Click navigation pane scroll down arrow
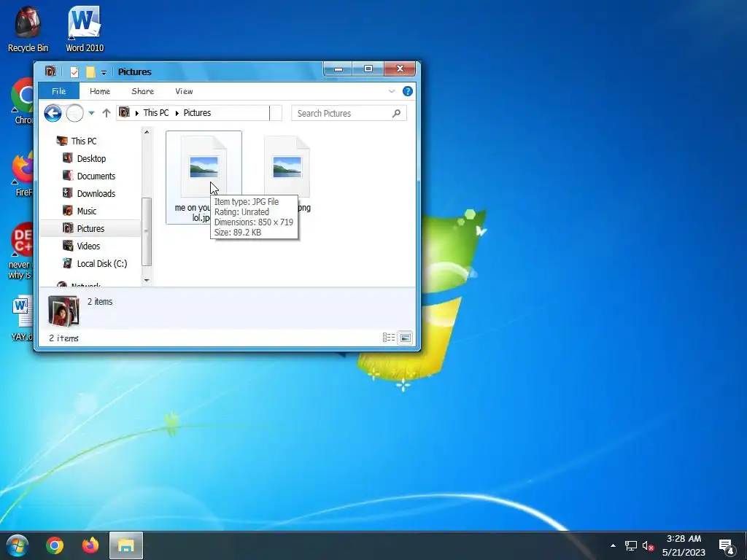 [x=147, y=281]
